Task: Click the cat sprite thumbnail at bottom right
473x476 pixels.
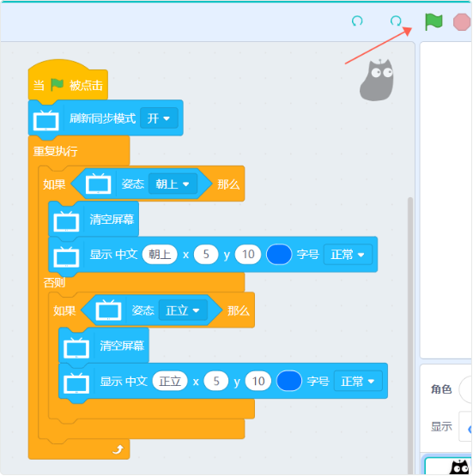Action: (x=460, y=467)
